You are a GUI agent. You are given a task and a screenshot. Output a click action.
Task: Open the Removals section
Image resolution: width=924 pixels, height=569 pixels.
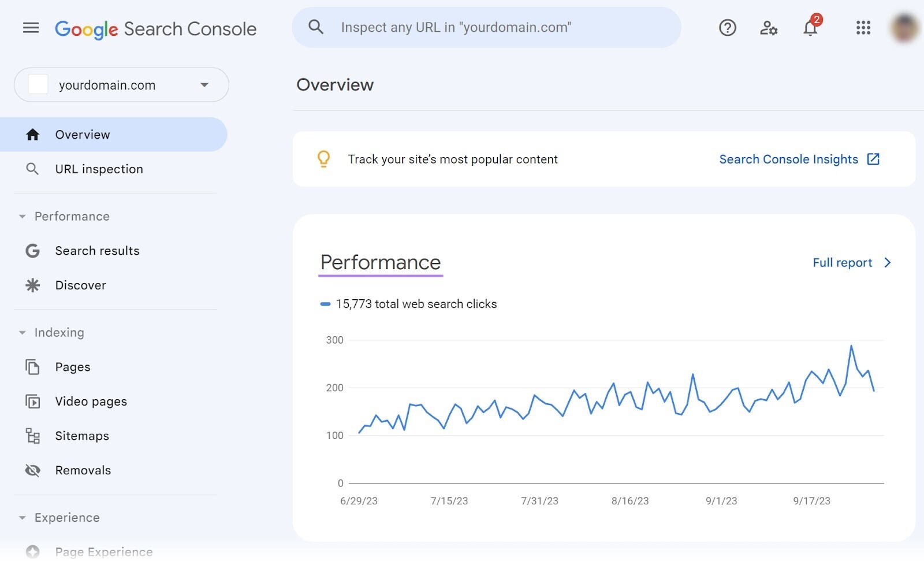pyautogui.click(x=83, y=470)
